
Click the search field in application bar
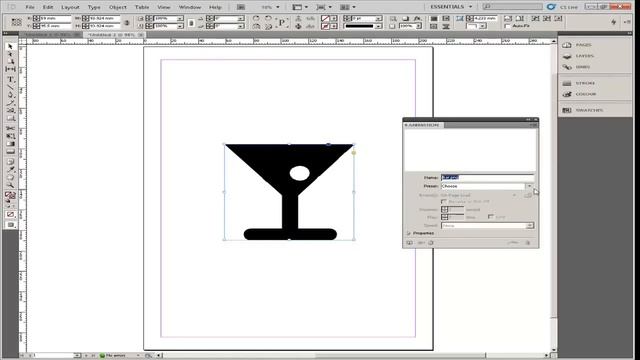[x=513, y=7]
